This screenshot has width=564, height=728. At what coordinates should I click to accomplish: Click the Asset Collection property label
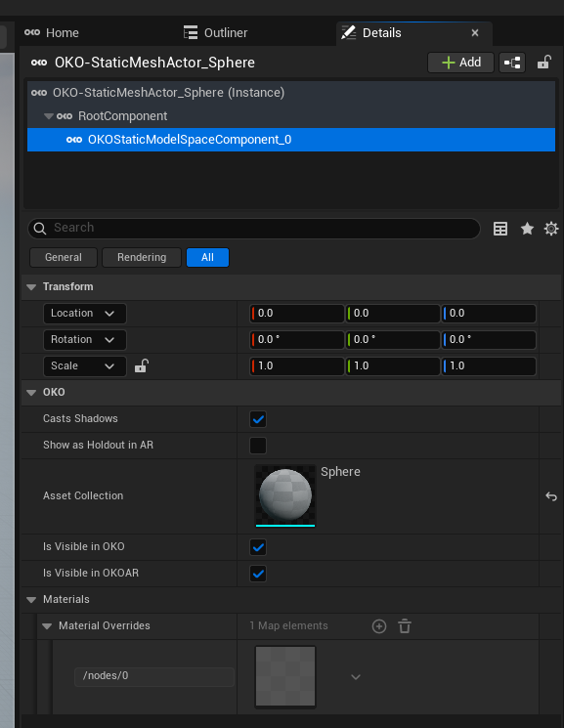(83, 495)
